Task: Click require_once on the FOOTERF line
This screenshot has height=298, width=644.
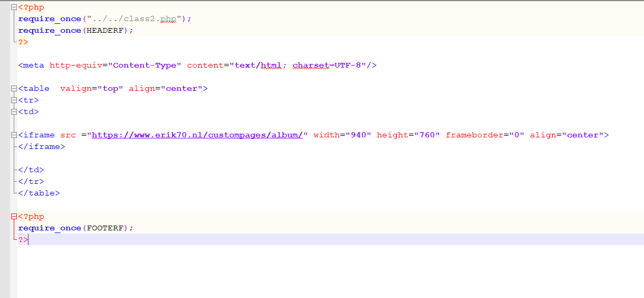Action: click(50, 228)
